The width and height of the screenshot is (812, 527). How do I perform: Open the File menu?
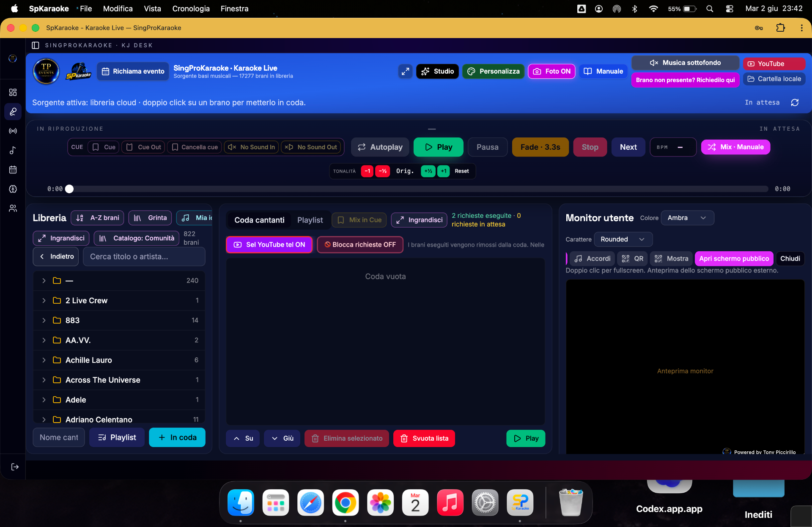tap(86, 9)
